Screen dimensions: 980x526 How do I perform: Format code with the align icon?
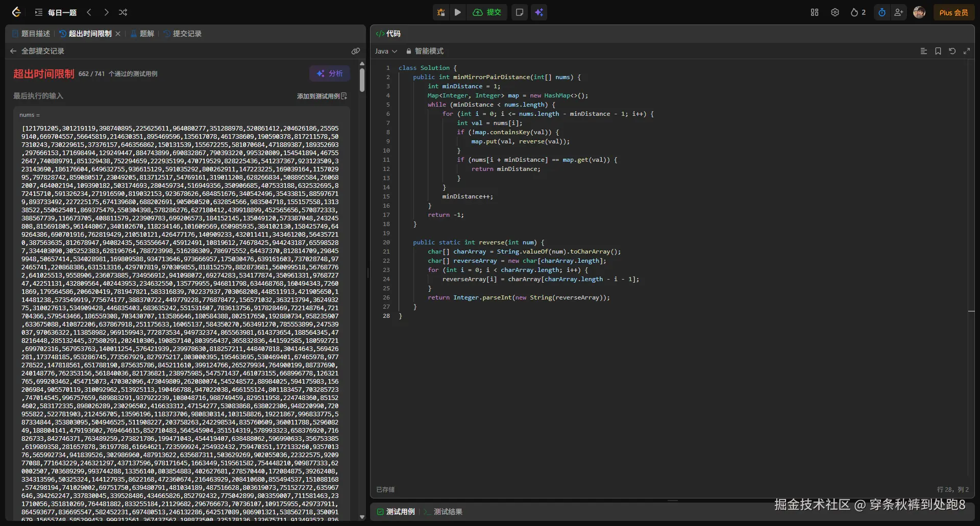pos(924,51)
